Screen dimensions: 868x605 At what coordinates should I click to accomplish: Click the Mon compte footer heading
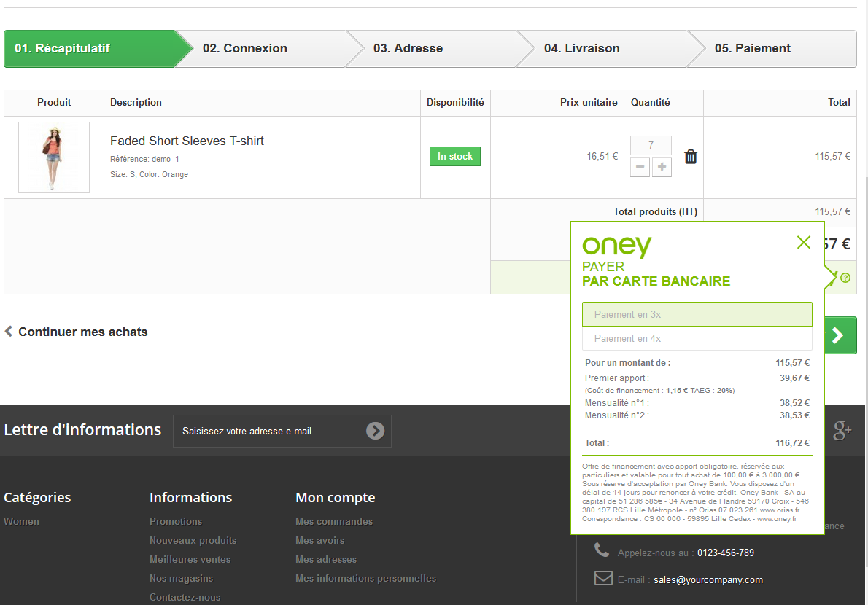tap(336, 498)
